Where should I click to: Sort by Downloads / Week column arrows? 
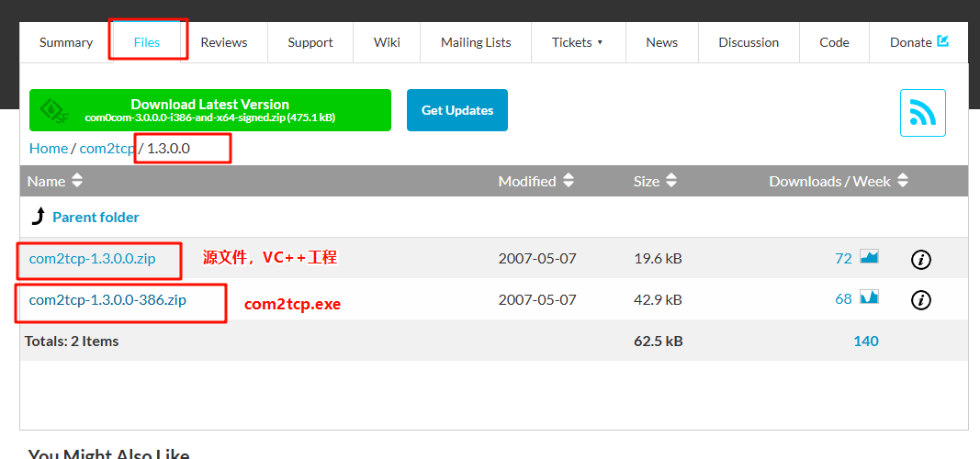point(903,182)
